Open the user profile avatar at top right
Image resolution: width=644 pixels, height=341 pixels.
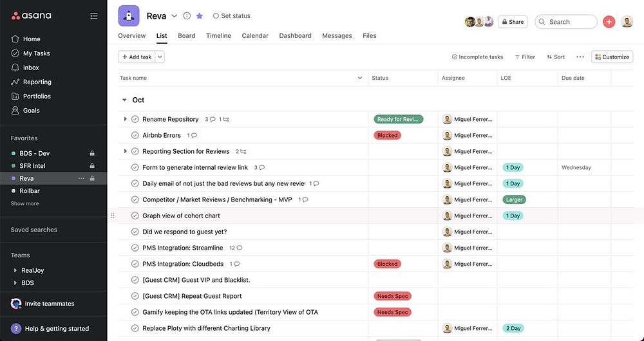(x=627, y=22)
